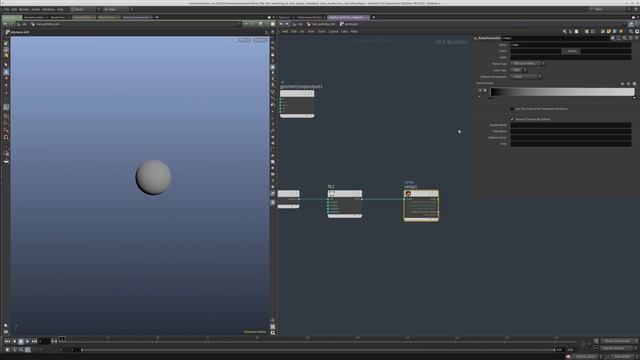Switch to the Animation Editor tab

tap(34, 17)
